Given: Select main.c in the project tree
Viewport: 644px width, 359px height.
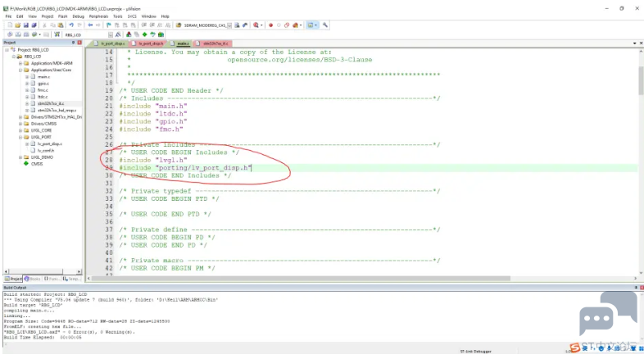Looking at the screenshot, I should pos(43,77).
